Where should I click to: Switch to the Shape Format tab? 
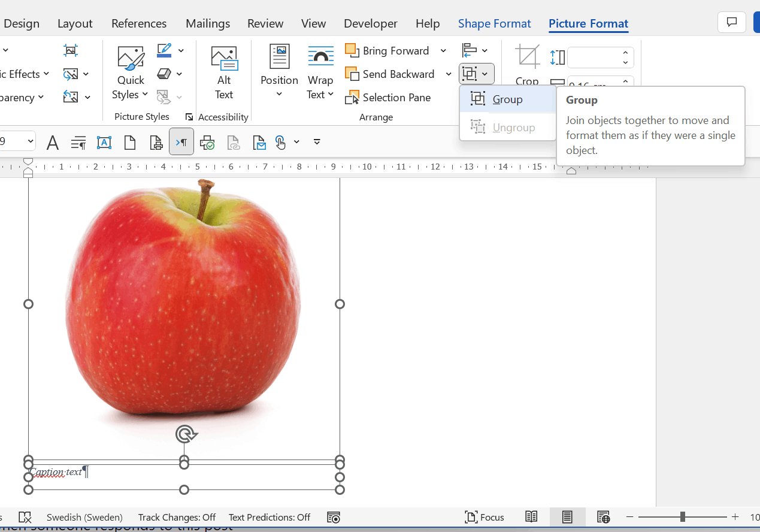point(495,23)
